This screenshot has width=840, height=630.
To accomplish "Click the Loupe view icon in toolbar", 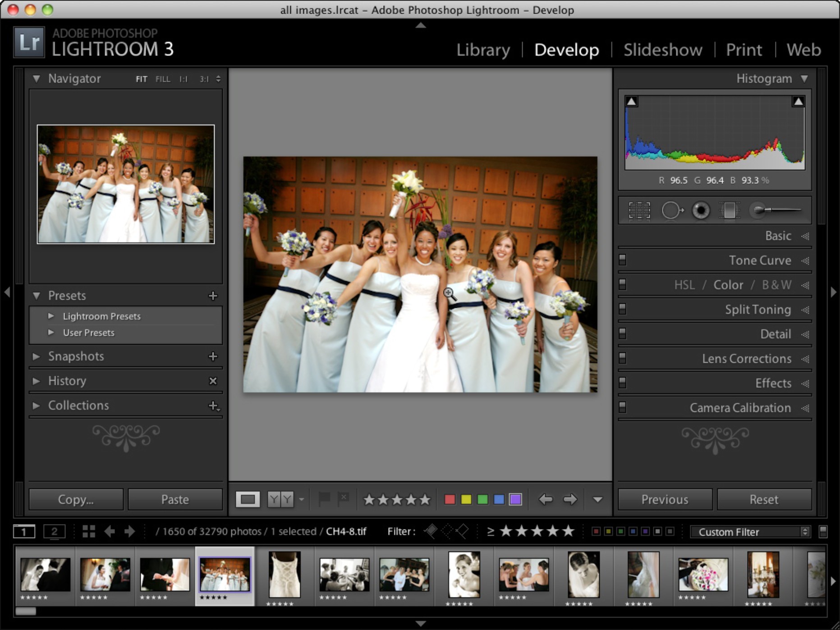I will tap(248, 499).
